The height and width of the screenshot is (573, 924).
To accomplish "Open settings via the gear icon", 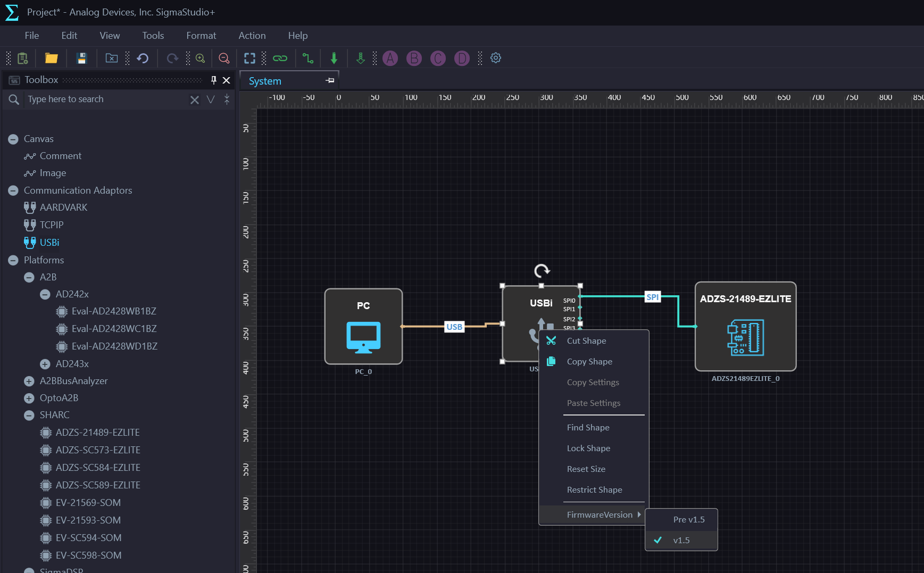I will tap(496, 58).
